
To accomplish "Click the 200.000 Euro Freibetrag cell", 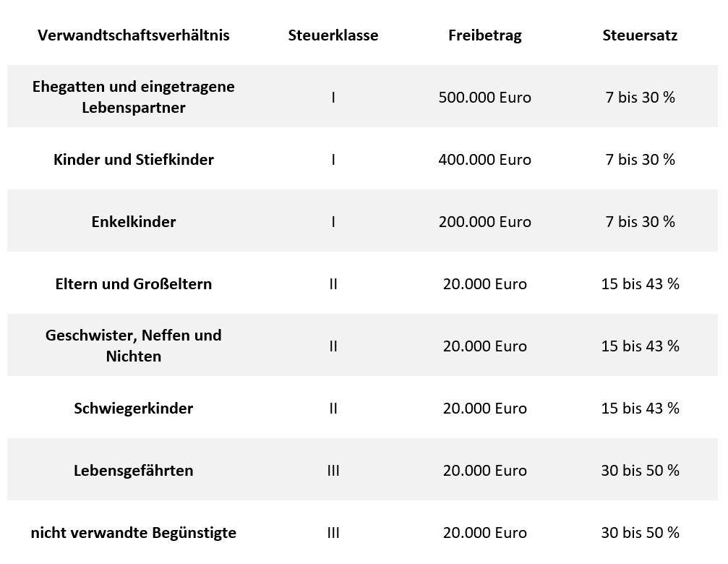I will [x=484, y=222].
